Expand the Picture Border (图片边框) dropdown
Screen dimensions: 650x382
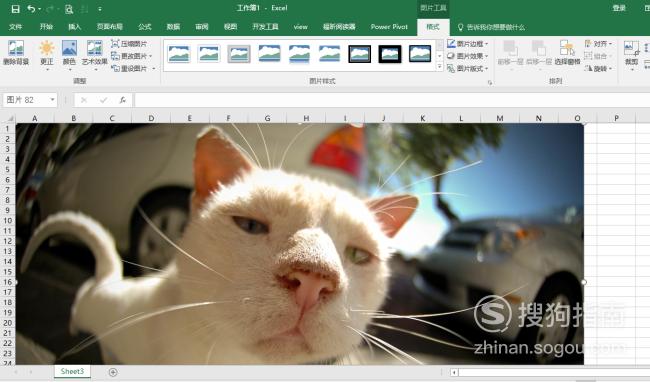click(x=468, y=44)
